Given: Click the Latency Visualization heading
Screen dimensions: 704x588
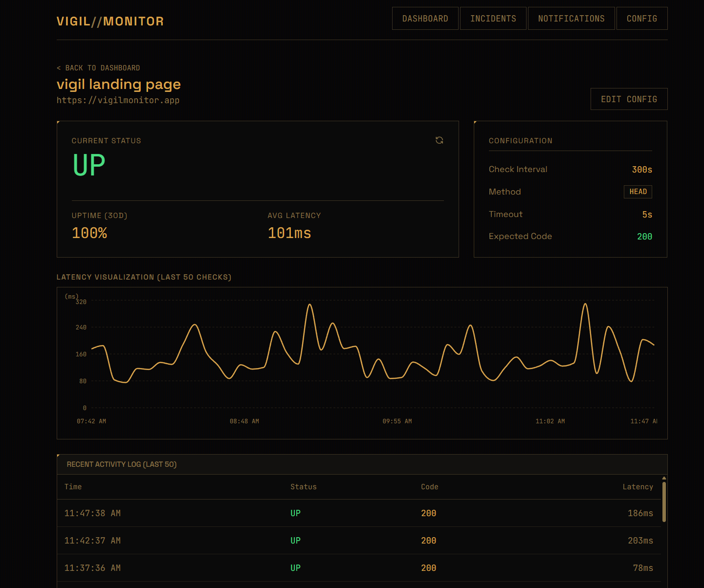Looking at the screenshot, I should [x=144, y=277].
